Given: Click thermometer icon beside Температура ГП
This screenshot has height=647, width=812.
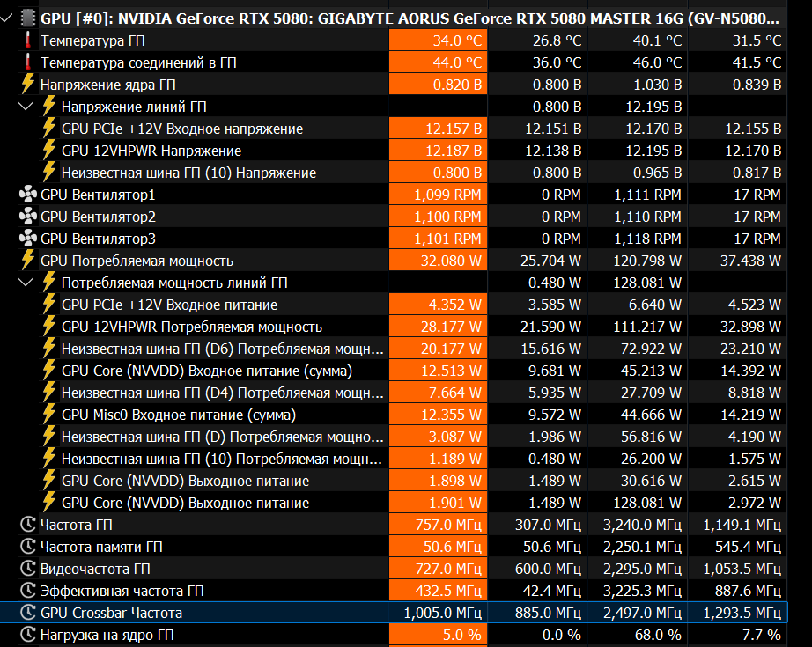Looking at the screenshot, I should point(28,40).
